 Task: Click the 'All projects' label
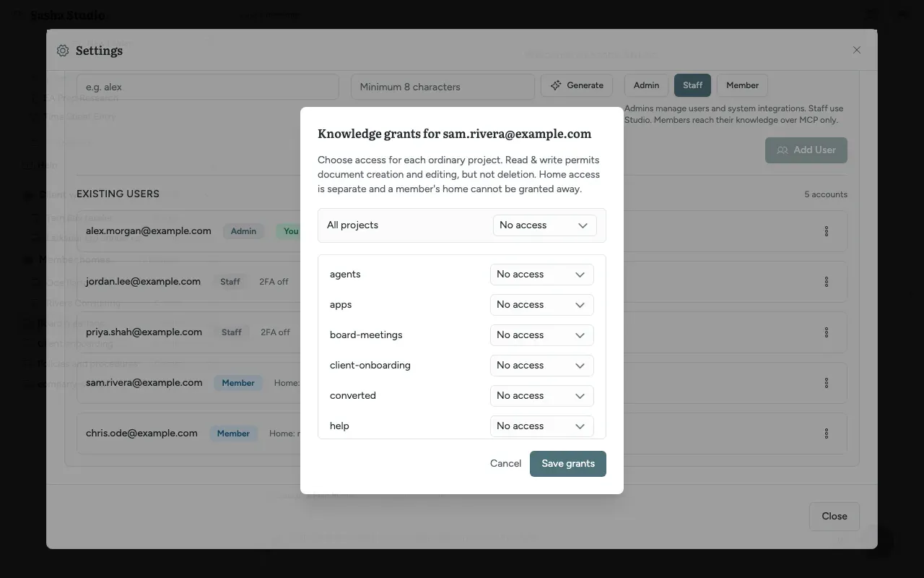pos(352,225)
